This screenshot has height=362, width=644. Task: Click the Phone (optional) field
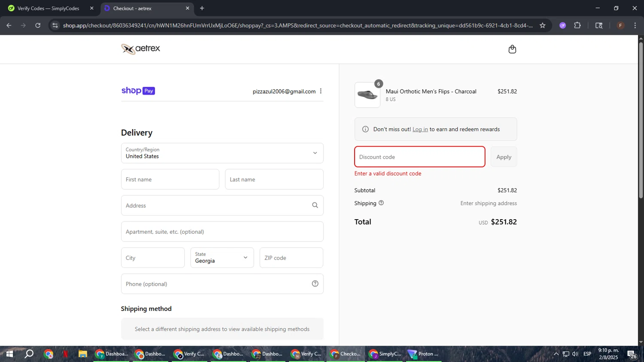tap(222, 284)
